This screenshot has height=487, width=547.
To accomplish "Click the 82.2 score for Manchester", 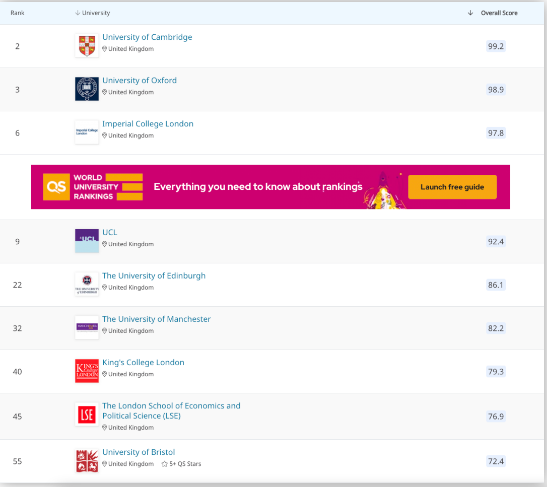I will [x=496, y=328].
